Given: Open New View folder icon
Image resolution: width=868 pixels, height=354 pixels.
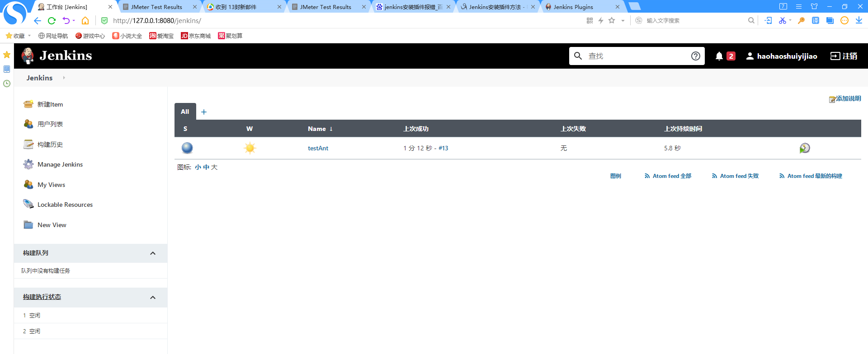Looking at the screenshot, I should click(x=28, y=225).
